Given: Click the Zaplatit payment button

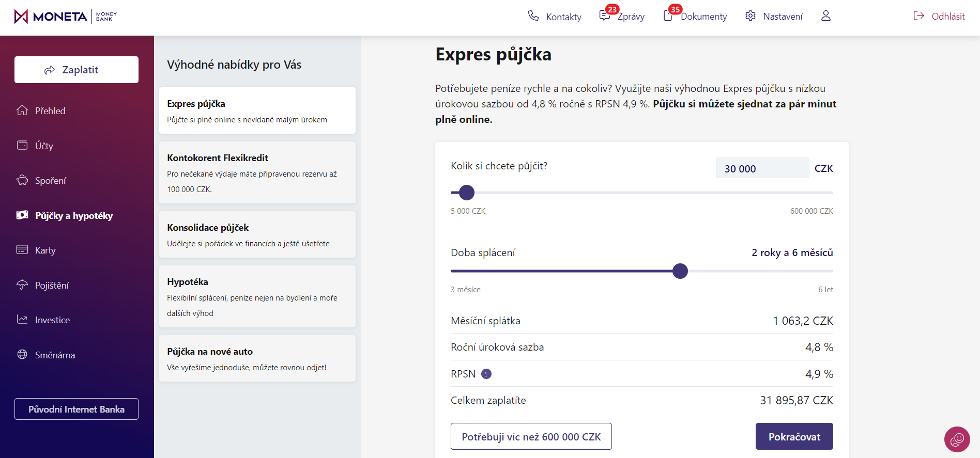Looking at the screenshot, I should coord(76,70).
